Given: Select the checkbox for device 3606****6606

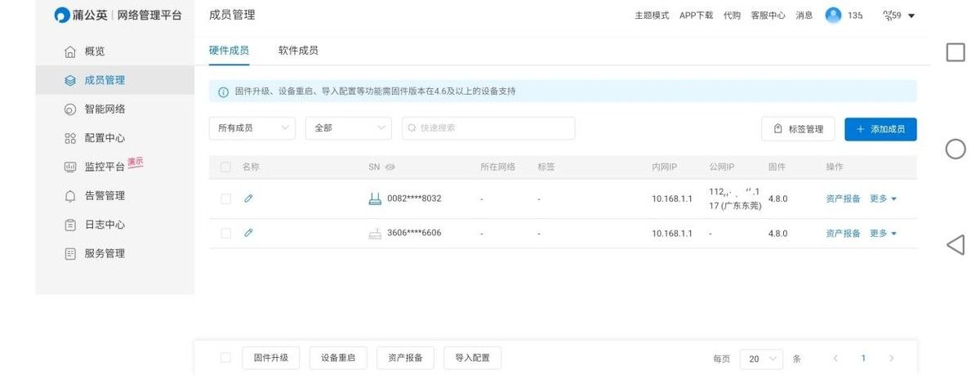Looking at the screenshot, I should tap(225, 234).
